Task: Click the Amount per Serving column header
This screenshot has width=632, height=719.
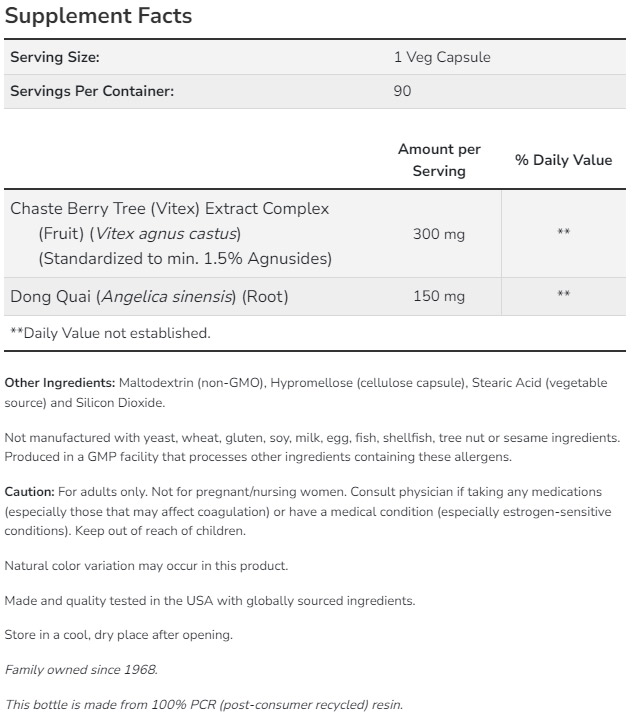Action: point(439,160)
